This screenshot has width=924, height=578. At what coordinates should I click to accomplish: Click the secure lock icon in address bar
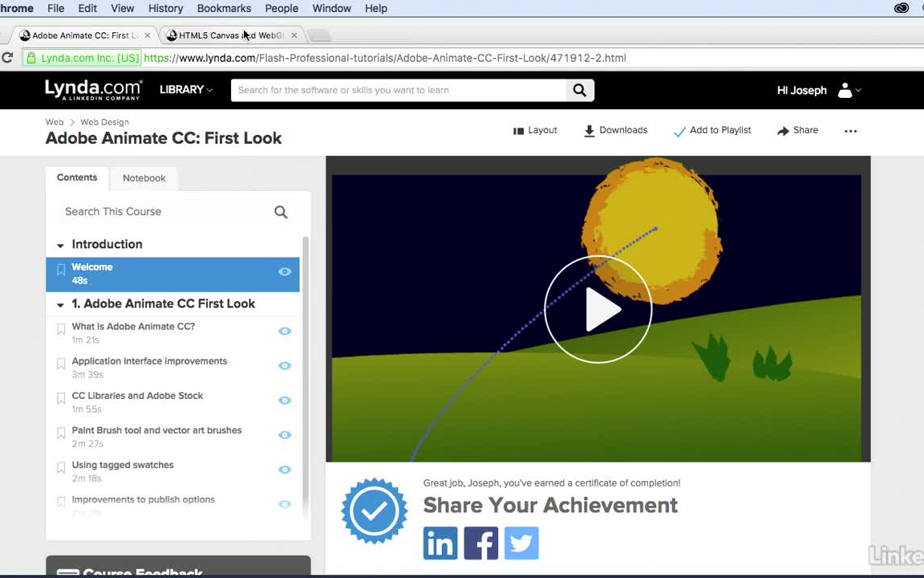[31, 58]
